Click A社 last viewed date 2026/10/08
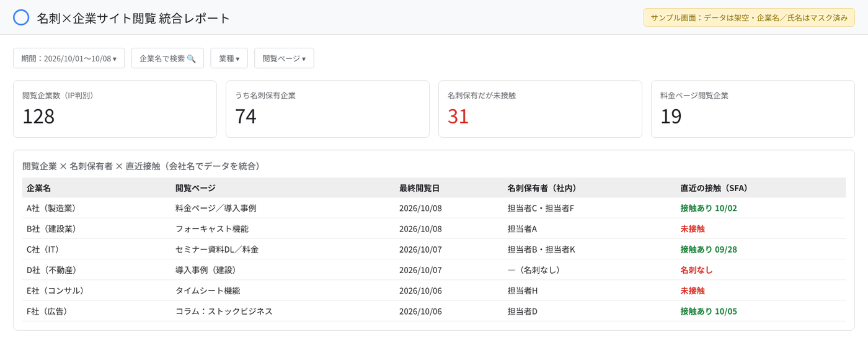This screenshot has width=868, height=342. (420, 208)
